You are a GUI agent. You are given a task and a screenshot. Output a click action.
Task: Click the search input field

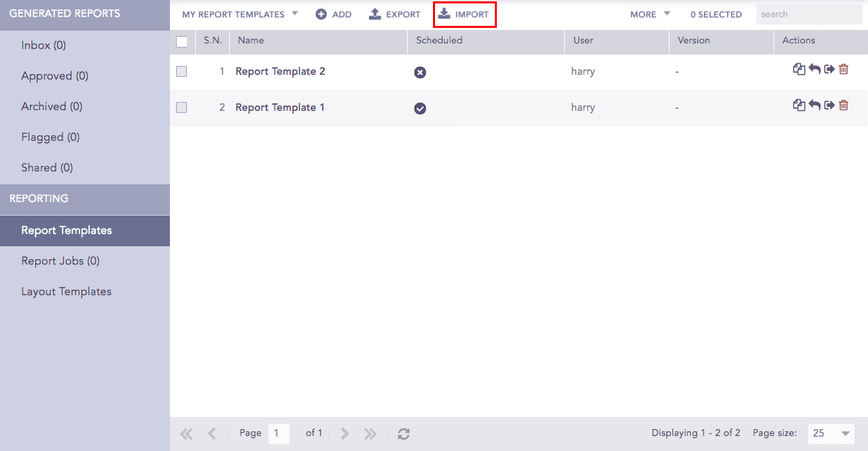pos(808,14)
